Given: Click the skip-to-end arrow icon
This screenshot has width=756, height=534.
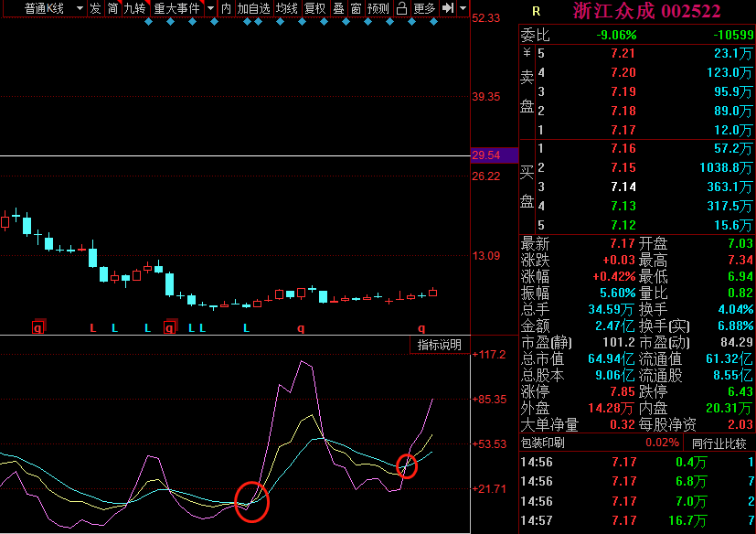Looking at the screenshot, I should click(x=447, y=8).
